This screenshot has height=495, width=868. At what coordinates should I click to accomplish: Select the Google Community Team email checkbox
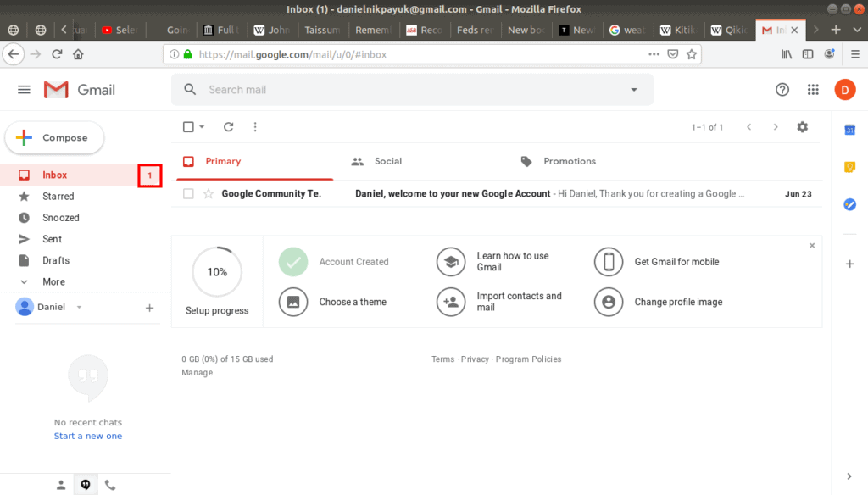click(188, 194)
